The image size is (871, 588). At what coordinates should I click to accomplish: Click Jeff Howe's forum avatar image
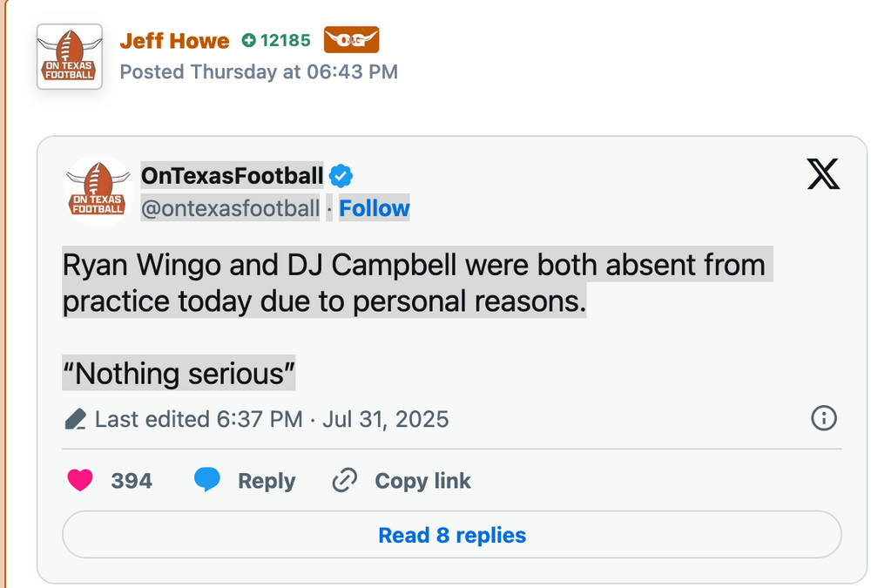point(69,57)
